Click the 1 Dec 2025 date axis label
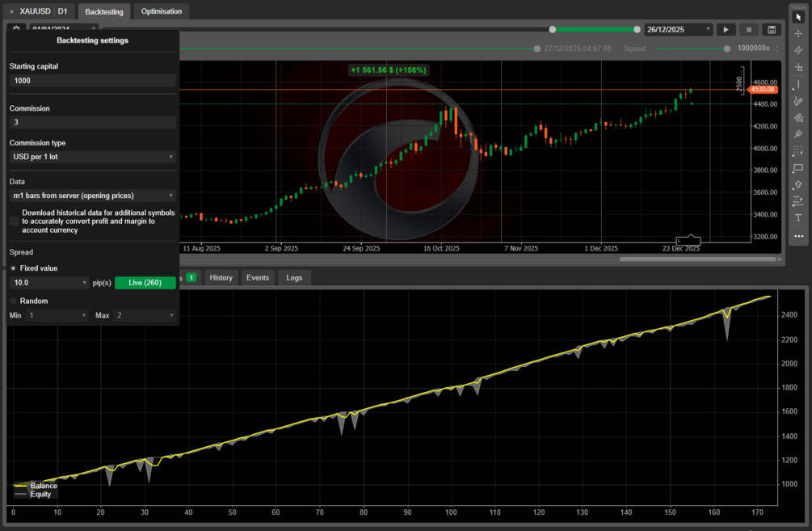 coord(601,248)
